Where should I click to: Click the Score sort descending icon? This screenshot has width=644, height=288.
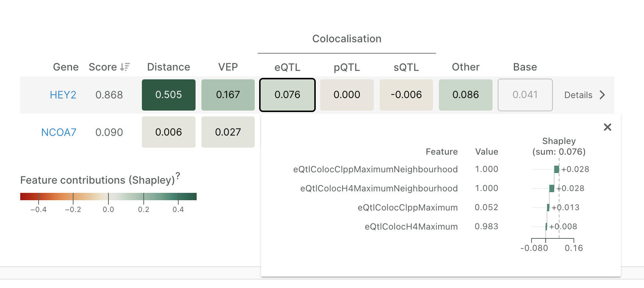[125, 67]
